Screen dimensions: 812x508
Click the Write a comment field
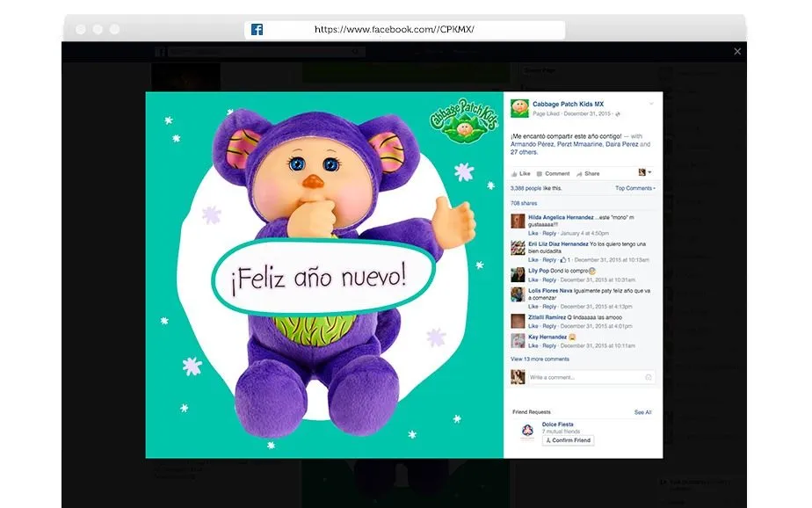591,378
